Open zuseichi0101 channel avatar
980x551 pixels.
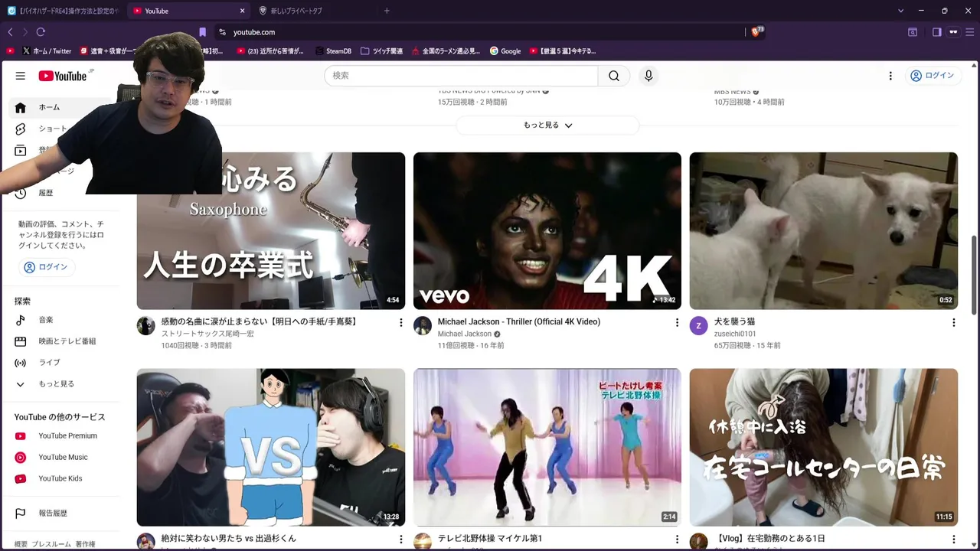tap(699, 326)
